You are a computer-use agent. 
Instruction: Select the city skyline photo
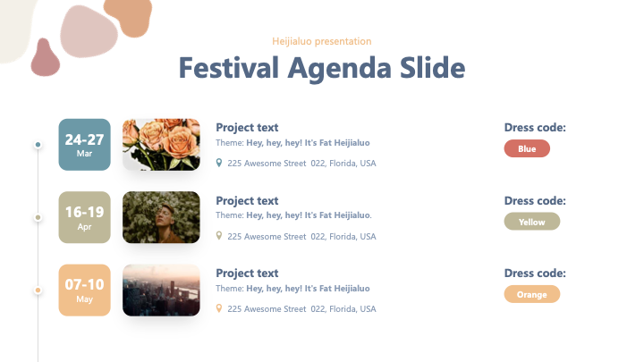(161, 290)
